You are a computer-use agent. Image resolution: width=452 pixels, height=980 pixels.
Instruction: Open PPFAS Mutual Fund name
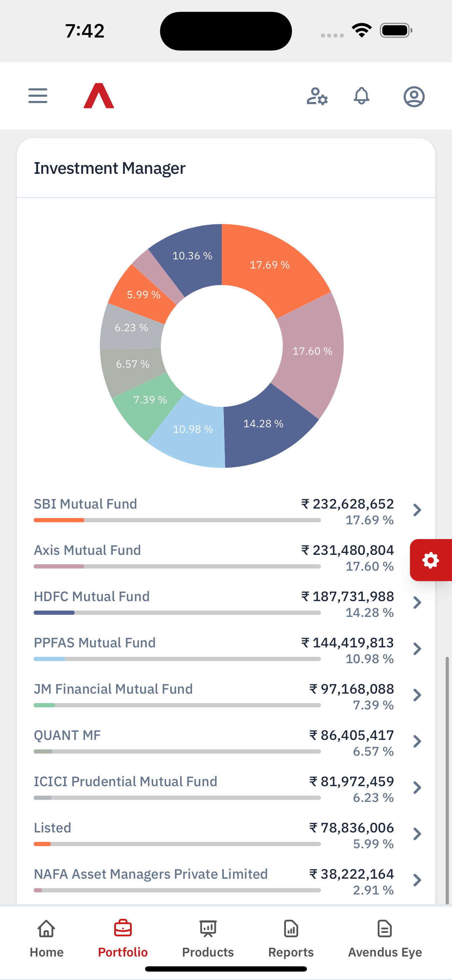pos(95,642)
